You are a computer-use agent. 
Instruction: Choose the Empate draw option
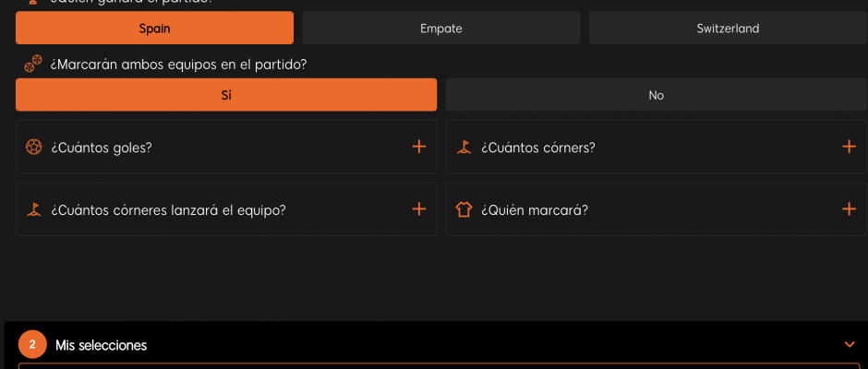pyautogui.click(x=441, y=28)
